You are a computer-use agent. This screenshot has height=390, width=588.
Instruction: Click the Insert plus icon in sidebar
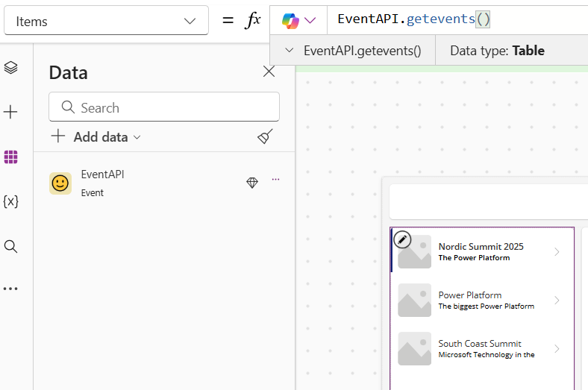[10, 112]
